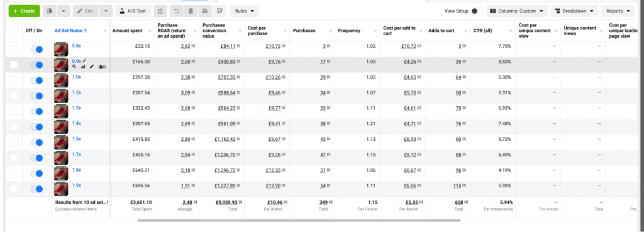This screenshot has width=644, height=232.
Task: Click the sort arrow beside Ad Set Name
Action: [85, 31]
